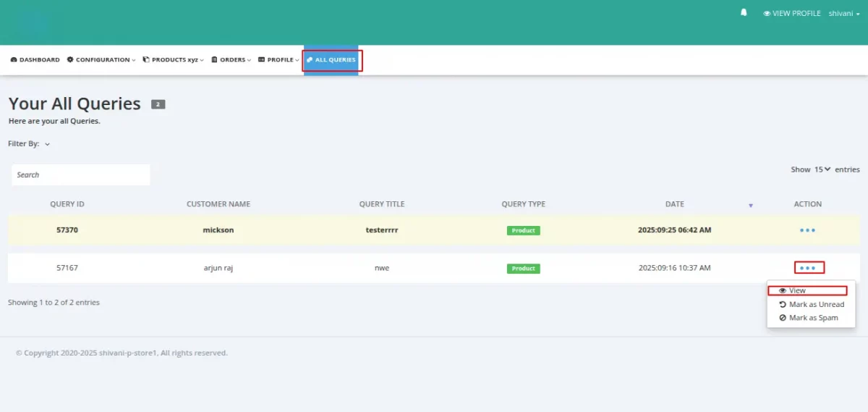Select Mark as Unread option

point(811,304)
